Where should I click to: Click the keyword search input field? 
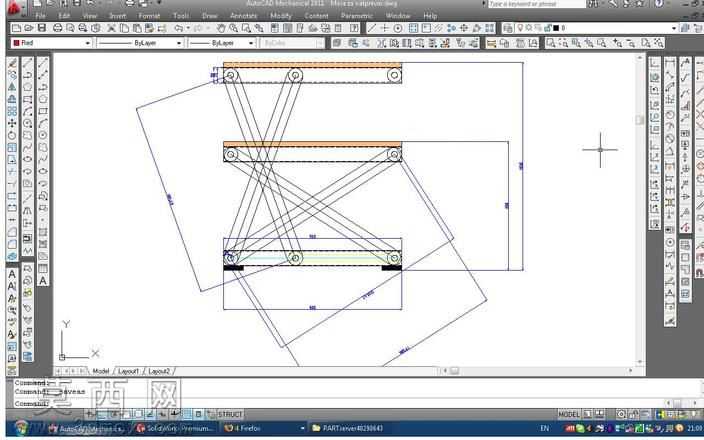[537, 4]
